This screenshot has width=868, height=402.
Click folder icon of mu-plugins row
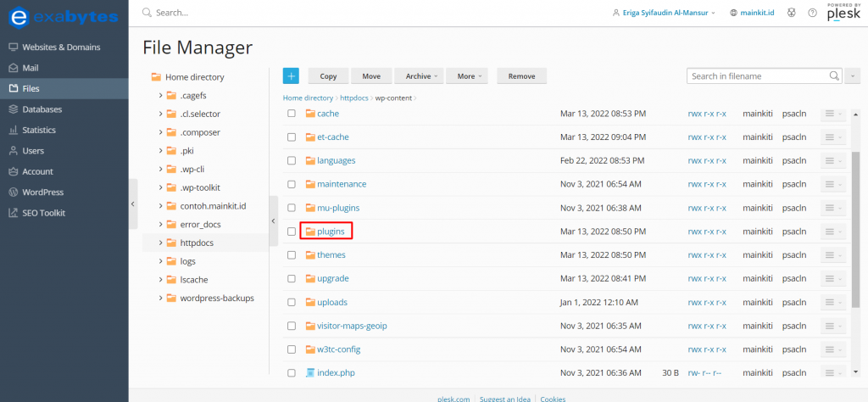tap(310, 208)
